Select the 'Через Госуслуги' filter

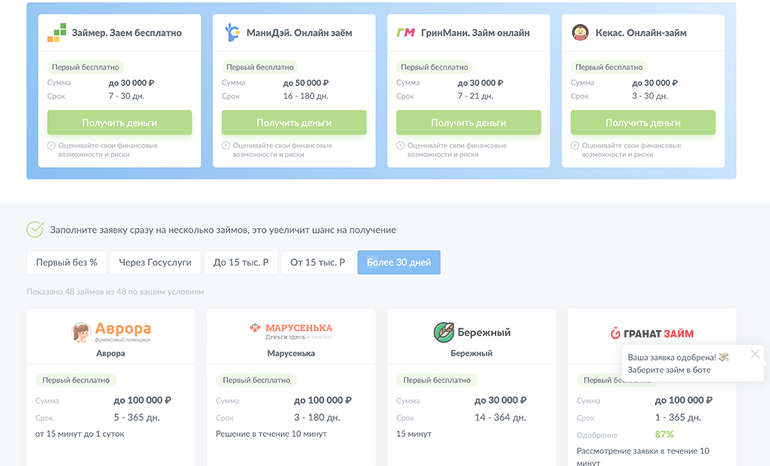(155, 262)
